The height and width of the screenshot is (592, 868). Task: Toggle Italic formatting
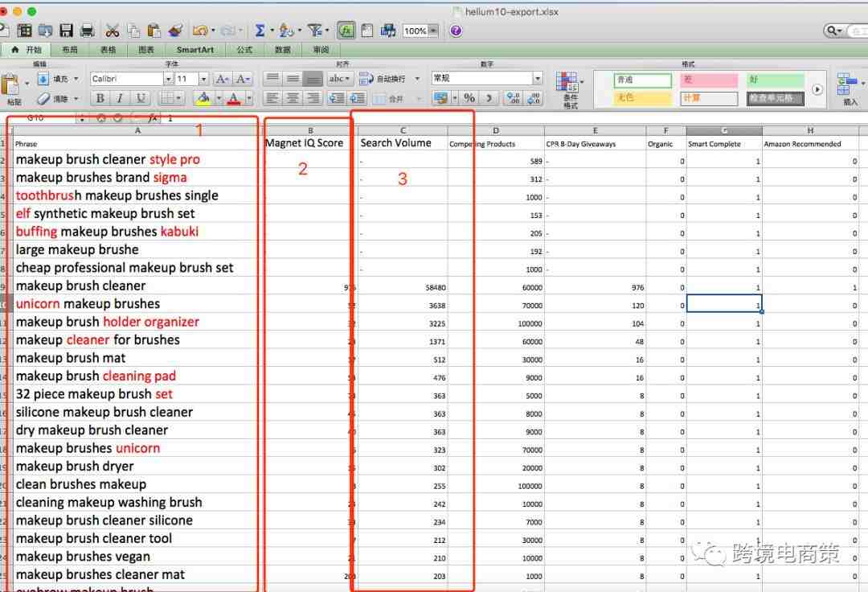tap(120, 99)
